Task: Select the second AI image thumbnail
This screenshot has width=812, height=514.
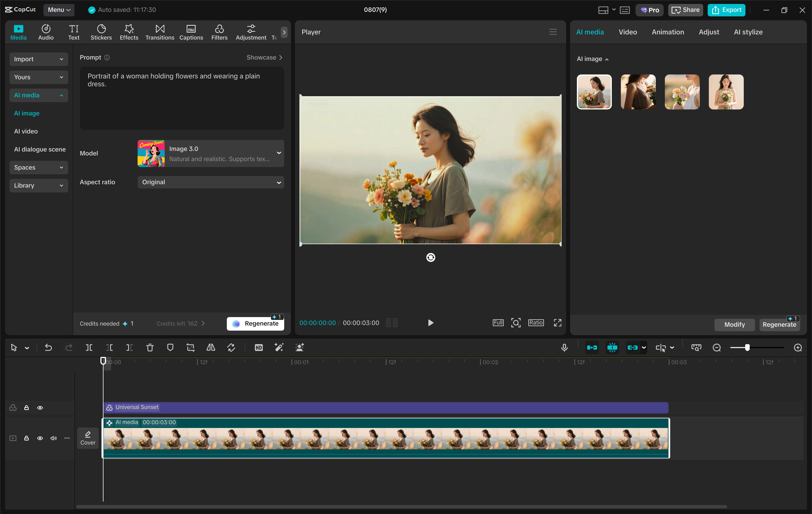Action: pos(638,92)
